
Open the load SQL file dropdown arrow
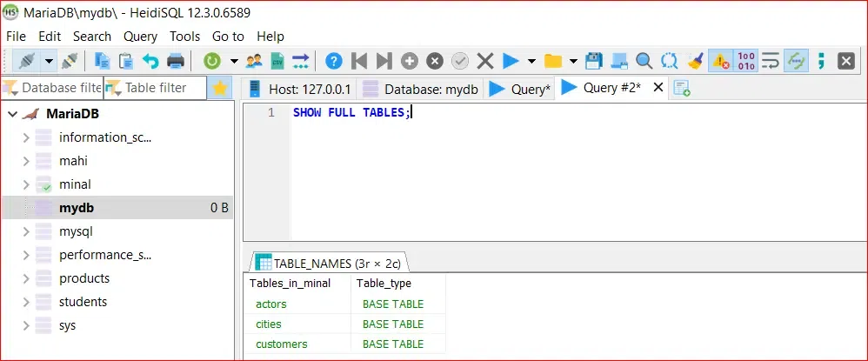[x=573, y=60]
